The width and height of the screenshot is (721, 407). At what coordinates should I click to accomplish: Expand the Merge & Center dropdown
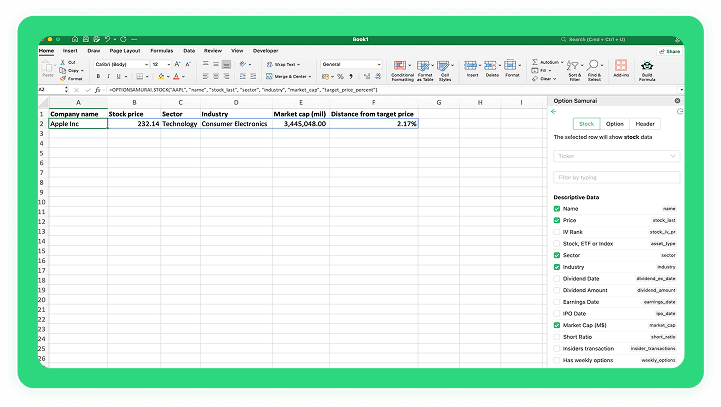tap(310, 77)
